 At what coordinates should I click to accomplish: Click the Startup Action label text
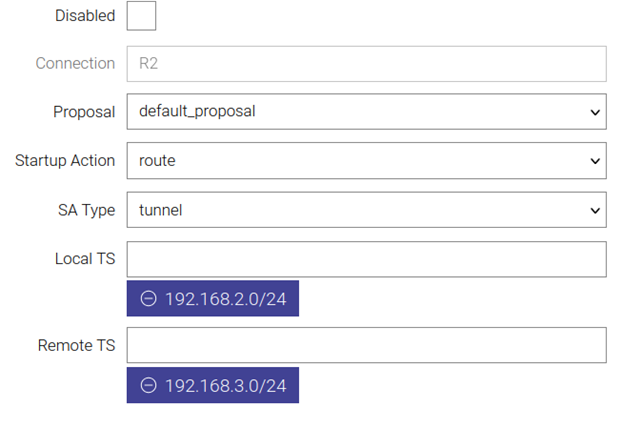(x=65, y=161)
